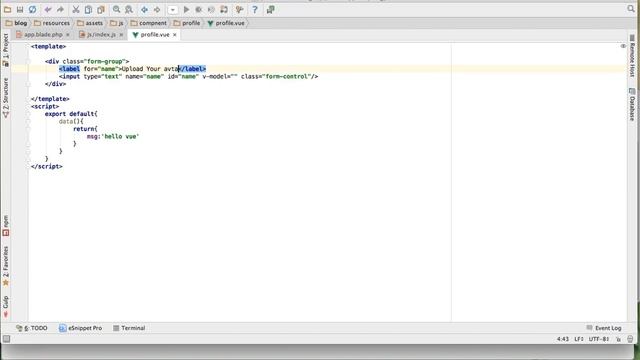Click the Copy icon in toolbar
The height and width of the screenshot is (360, 640).
point(88,9)
